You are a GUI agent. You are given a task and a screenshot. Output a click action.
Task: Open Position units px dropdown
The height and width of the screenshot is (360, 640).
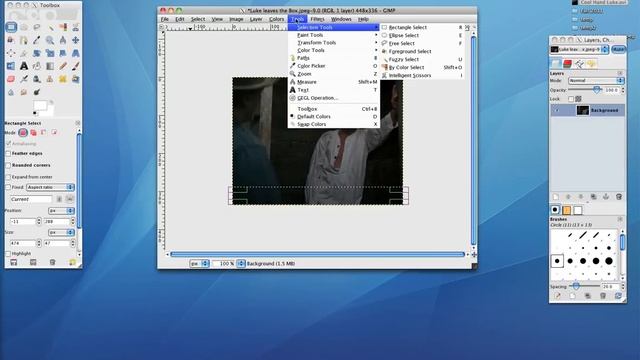[61, 211]
